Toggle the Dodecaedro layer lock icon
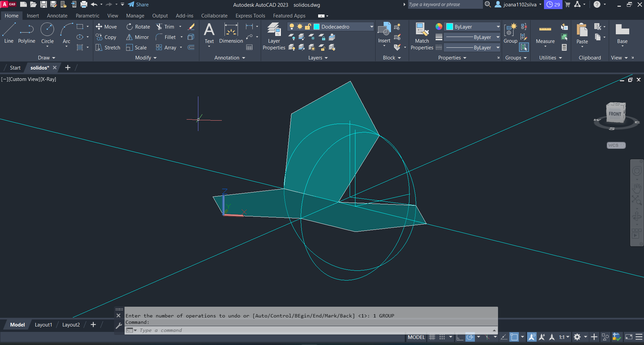 click(x=308, y=27)
